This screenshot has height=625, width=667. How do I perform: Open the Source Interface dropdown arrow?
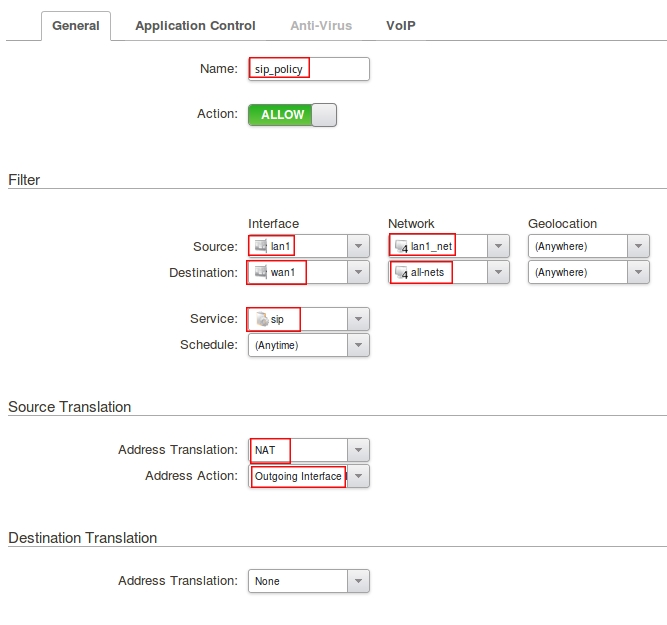(358, 246)
